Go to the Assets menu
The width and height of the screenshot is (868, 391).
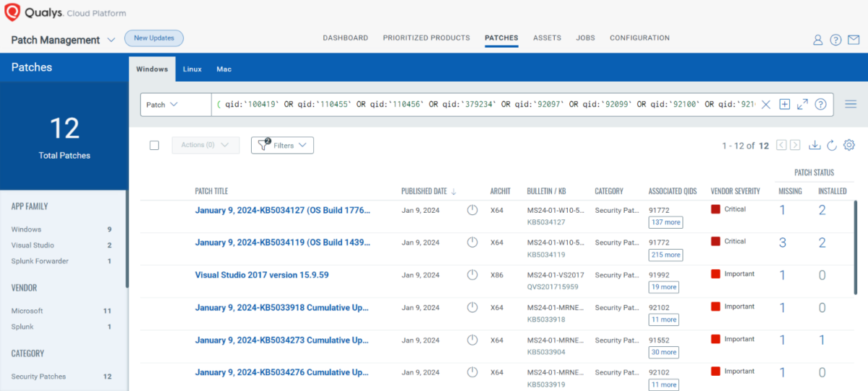547,38
